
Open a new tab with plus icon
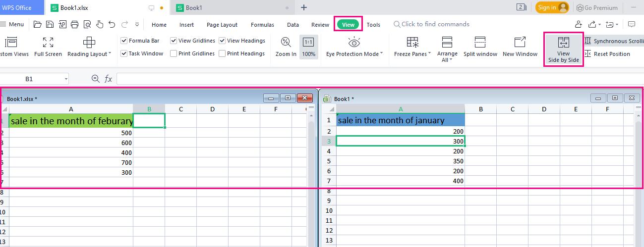(x=304, y=7)
